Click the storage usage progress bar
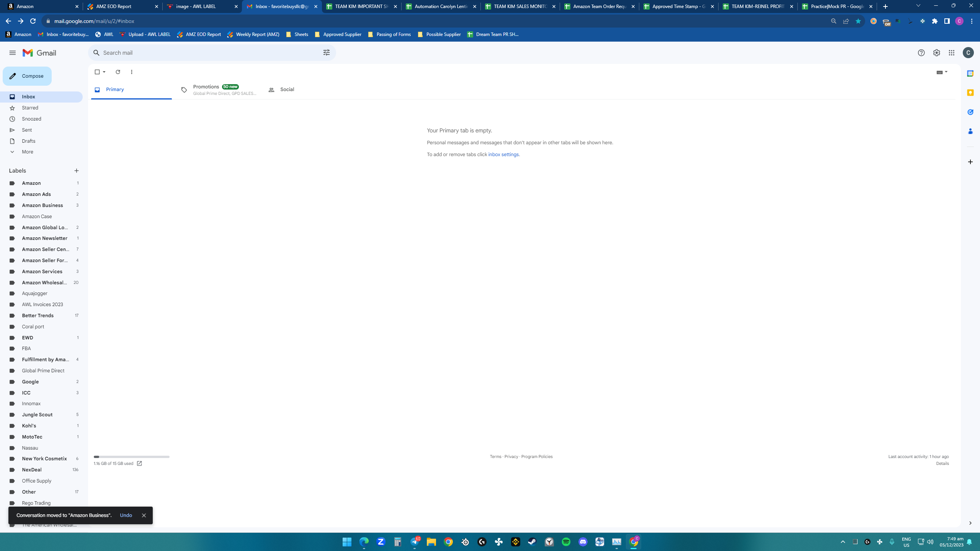 (x=132, y=457)
